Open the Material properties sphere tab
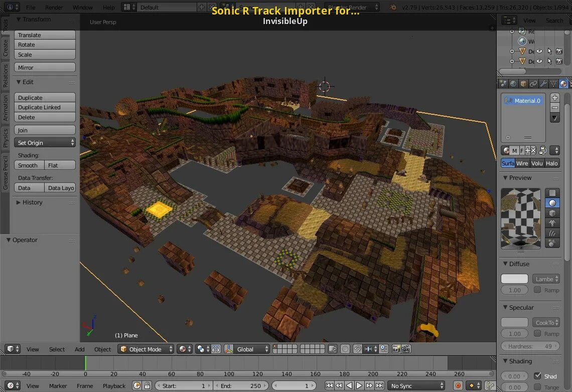 563,84
